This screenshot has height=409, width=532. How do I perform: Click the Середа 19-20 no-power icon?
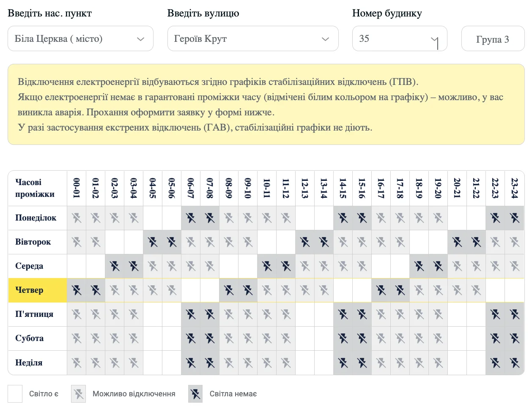pos(438,266)
